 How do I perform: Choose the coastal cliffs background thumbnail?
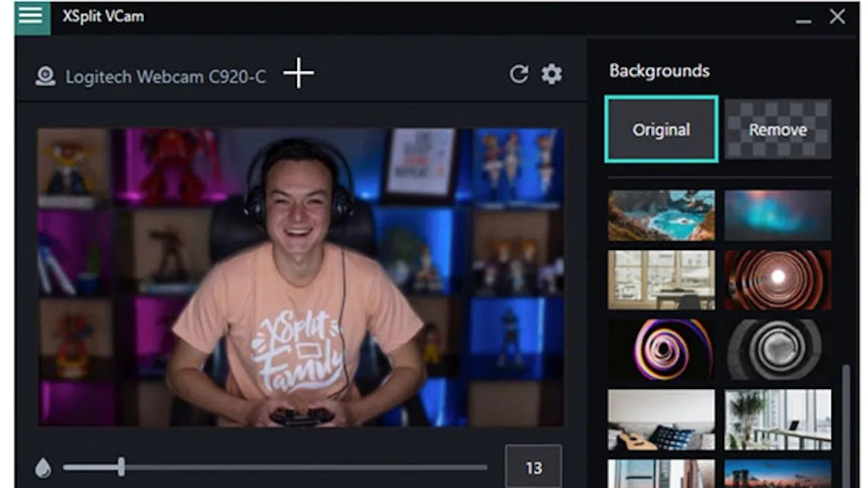click(x=661, y=215)
